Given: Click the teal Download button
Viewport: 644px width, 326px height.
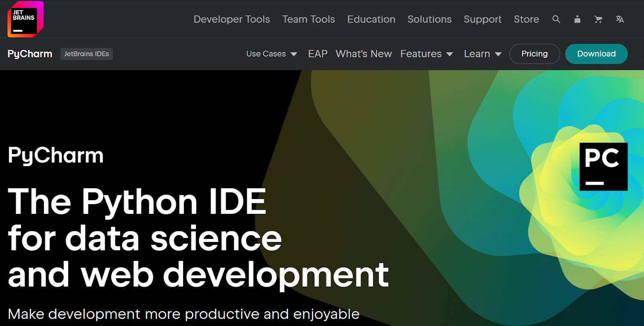Looking at the screenshot, I should pos(597,54).
